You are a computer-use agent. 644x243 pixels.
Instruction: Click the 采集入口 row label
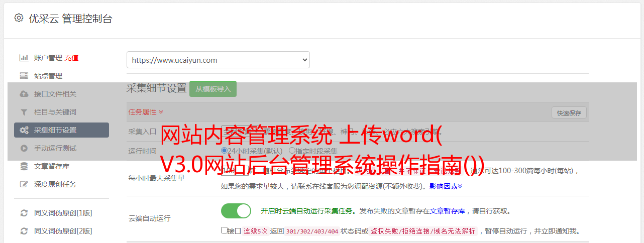[x=142, y=132]
